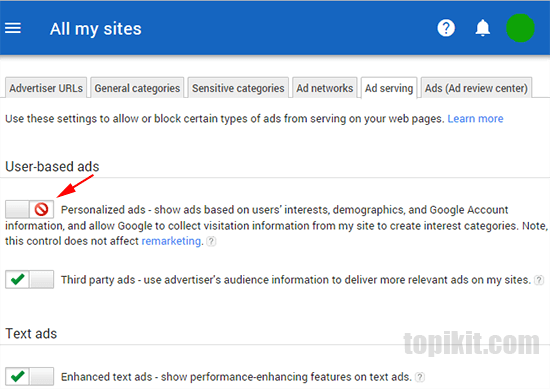Viewport: 550px width, 389px height.
Task: Open the help question mark icon
Action: 446,28
